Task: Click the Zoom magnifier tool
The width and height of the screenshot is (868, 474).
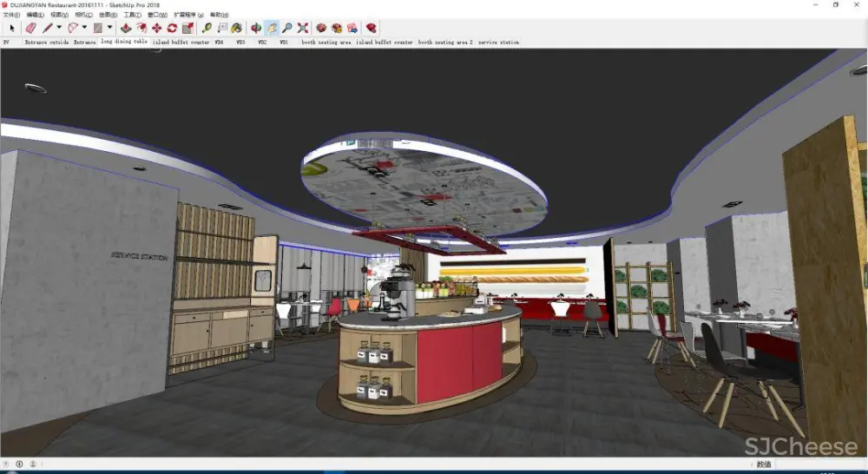Action: 287,28
